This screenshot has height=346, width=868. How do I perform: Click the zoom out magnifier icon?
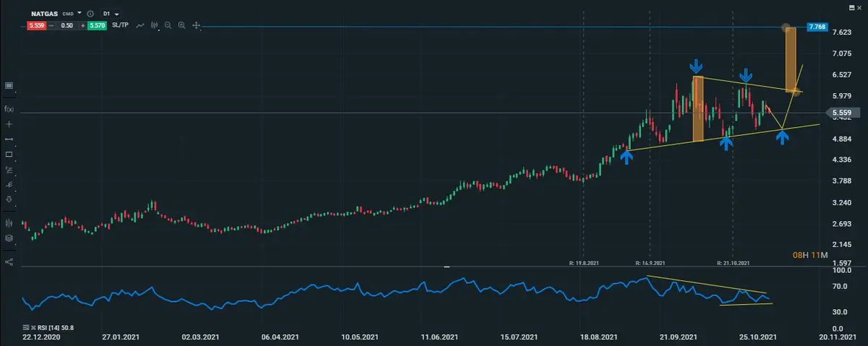pos(168,26)
